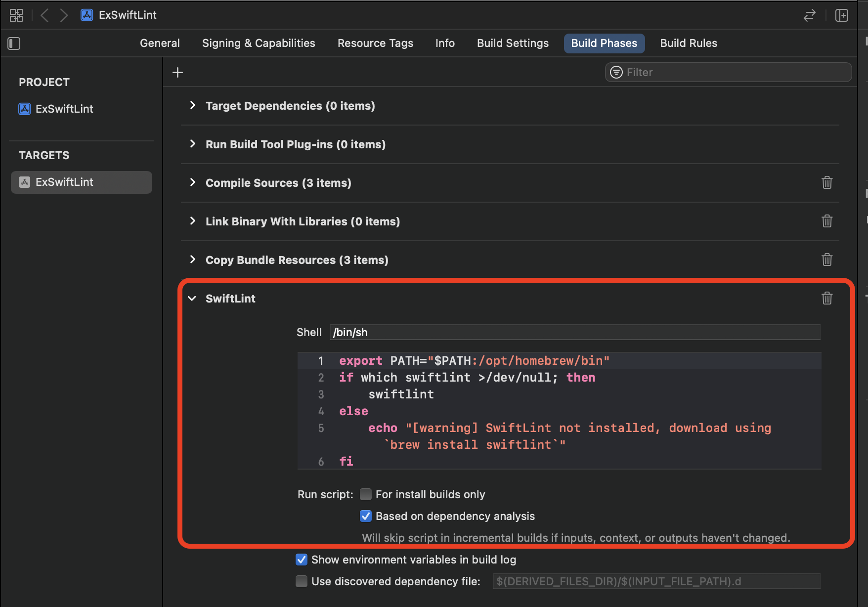This screenshot has height=607, width=868.
Task: Expand Copy Bundle Resources section
Action: click(193, 260)
